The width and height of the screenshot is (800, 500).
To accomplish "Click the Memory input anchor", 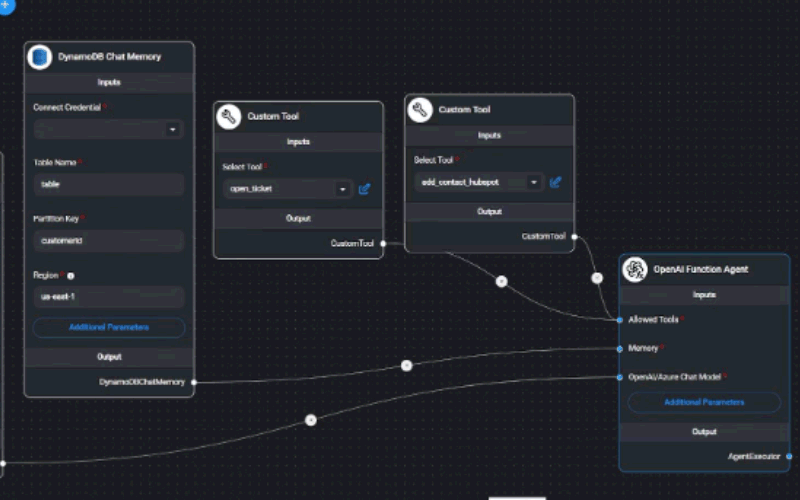I will [x=620, y=349].
